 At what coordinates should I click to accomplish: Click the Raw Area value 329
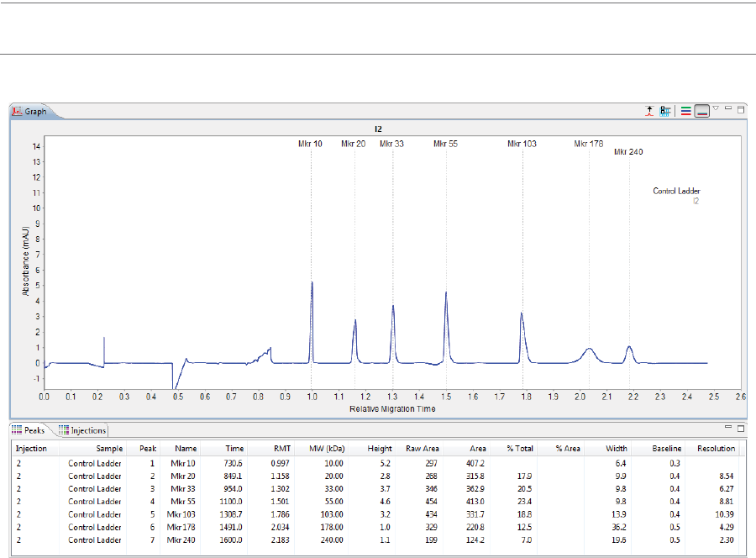click(431, 527)
